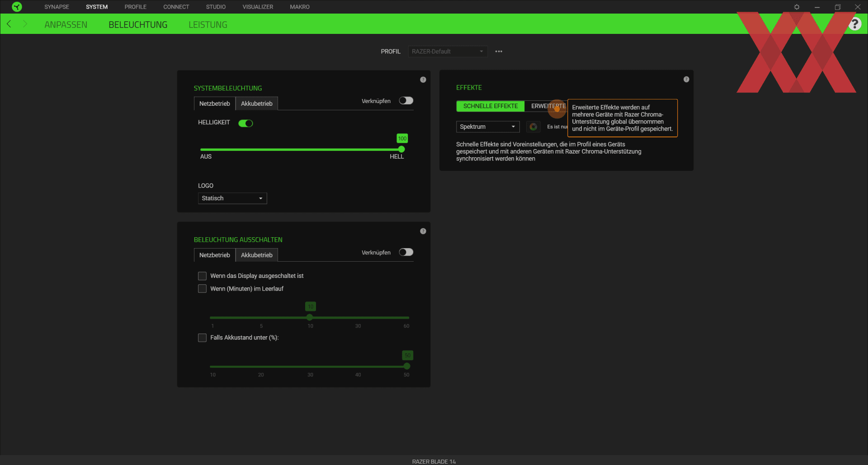868x465 pixels.
Task: Check 'Wenn (Minuten) im Leerlauf'
Action: pyautogui.click(x=202, y=289)
